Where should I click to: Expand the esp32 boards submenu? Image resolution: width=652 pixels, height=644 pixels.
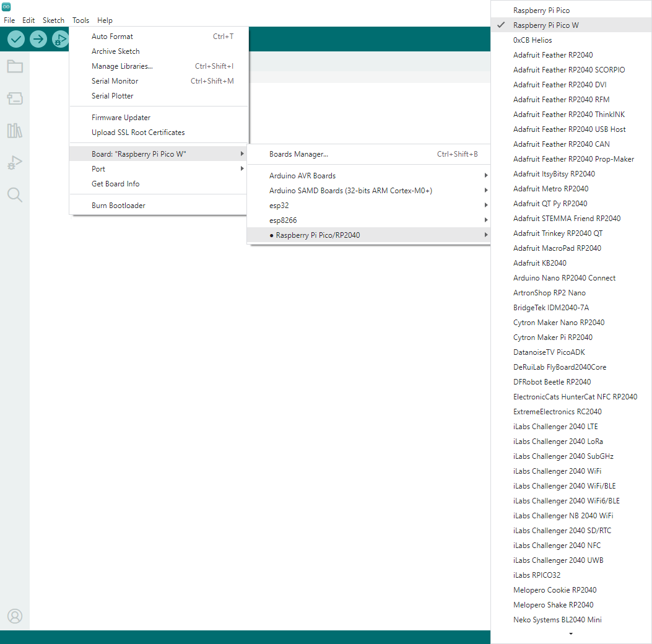click(369, 206)
